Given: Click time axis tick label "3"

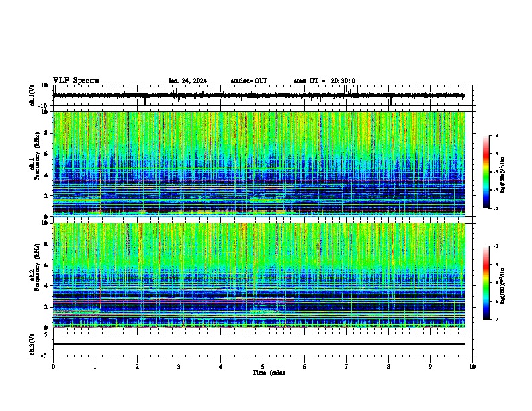Looking at the screenshot, I should 179,367.
